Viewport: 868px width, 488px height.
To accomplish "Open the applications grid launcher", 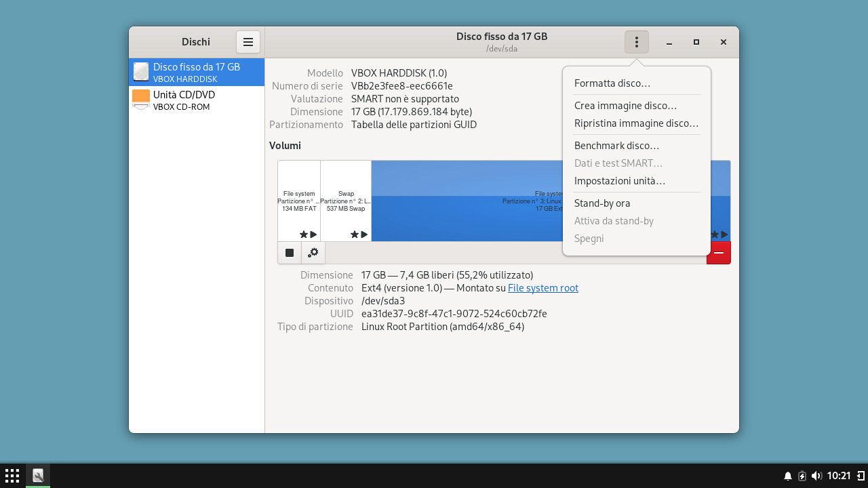I will (x=12, y=476).
